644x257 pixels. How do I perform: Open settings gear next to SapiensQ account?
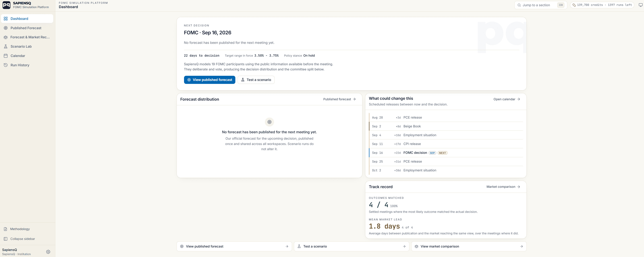click(48, 252)
